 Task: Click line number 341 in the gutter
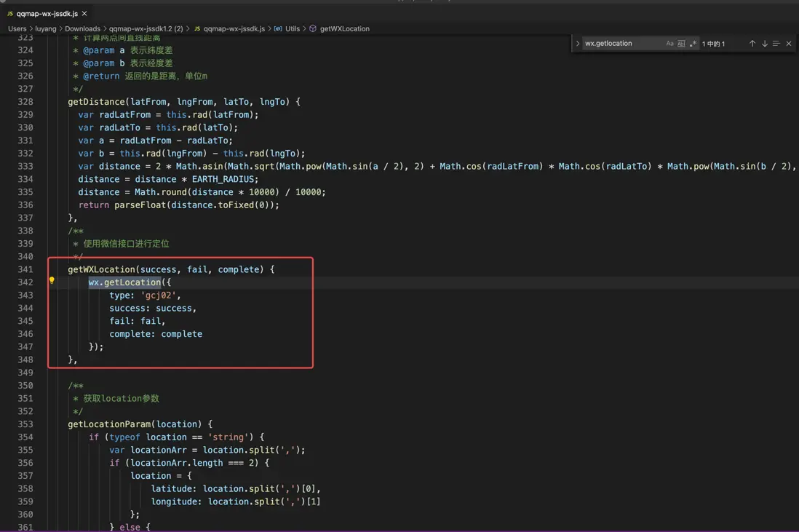pos(25,269)
